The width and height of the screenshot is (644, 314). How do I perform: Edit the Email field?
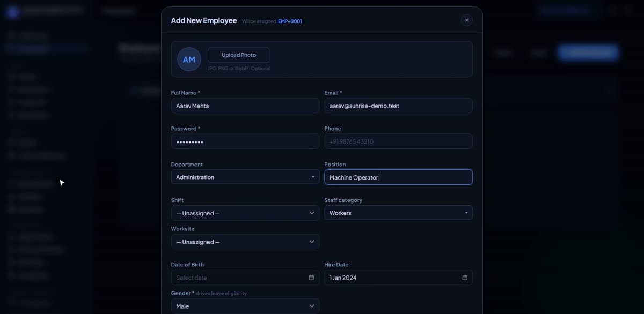[x=398, y=106]
